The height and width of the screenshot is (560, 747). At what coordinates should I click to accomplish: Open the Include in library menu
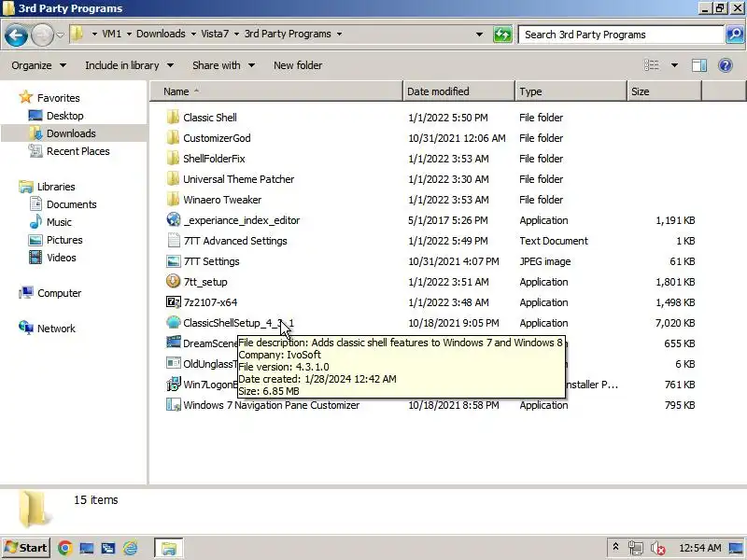(x=129, y=65)
